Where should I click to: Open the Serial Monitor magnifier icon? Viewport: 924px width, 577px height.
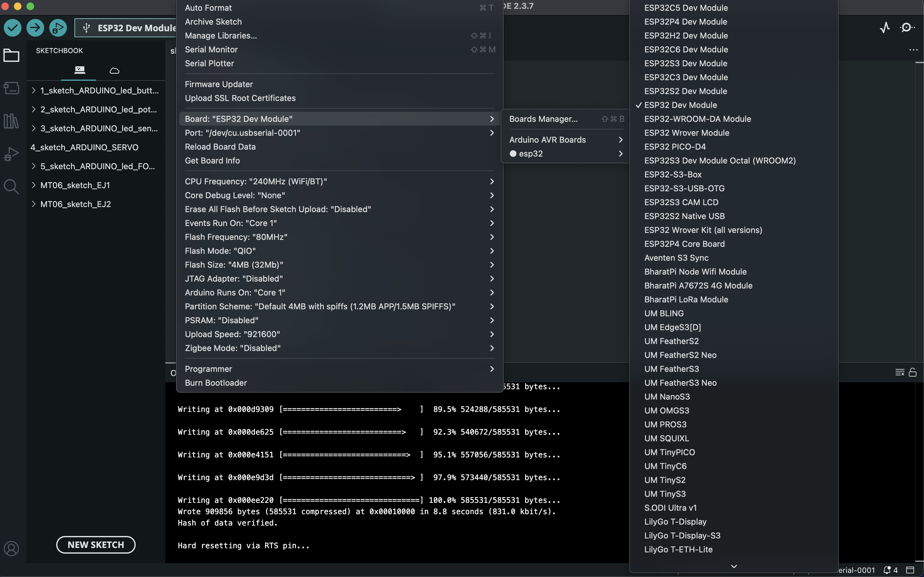907,27
